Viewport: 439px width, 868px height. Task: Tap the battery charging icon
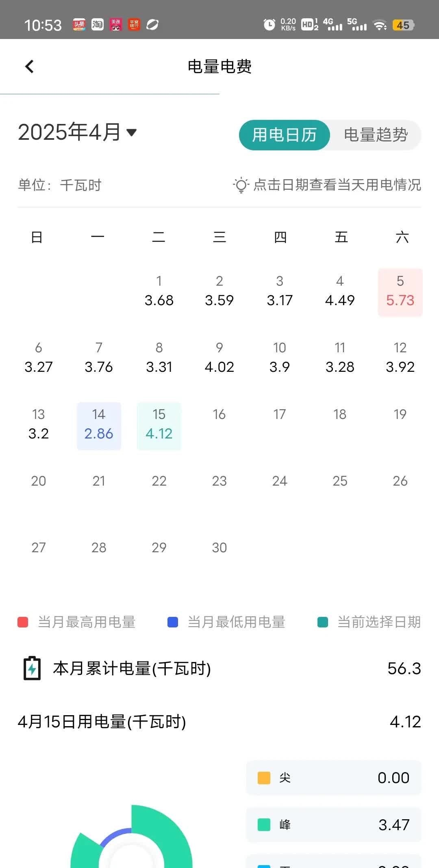[32, 668]
